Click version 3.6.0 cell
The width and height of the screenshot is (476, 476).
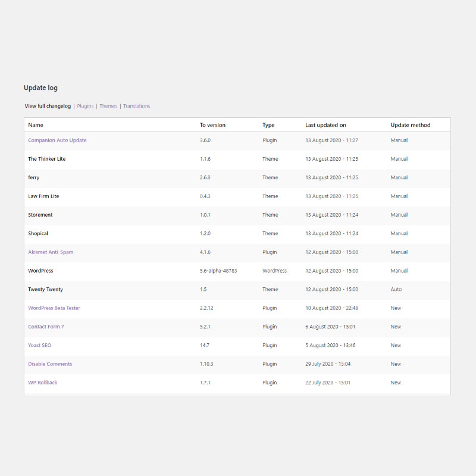[205, 140]
